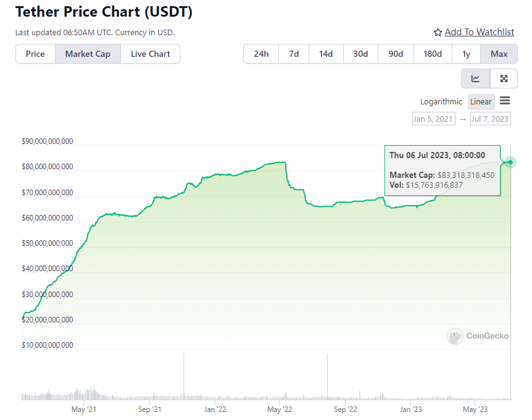Select the Linear scale option
Viewport: 532px width, 420px height.
click(x=481, y=102)
